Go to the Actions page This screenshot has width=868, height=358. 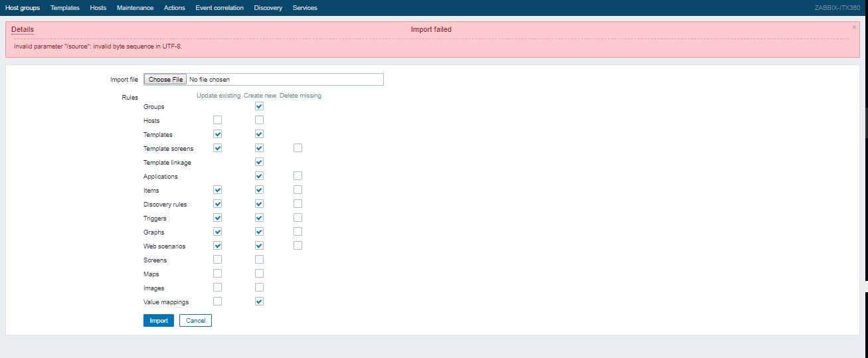coord(175,8)
